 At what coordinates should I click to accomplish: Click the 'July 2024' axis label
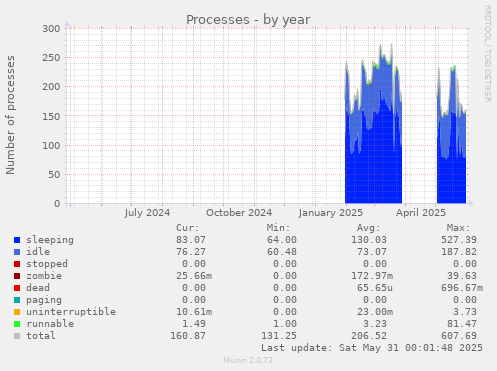point(147,213)
